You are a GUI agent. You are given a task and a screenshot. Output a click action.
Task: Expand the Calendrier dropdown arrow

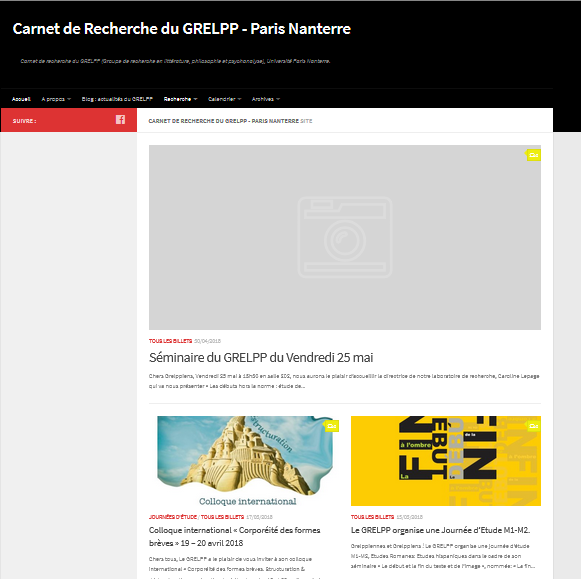point(239,99)
